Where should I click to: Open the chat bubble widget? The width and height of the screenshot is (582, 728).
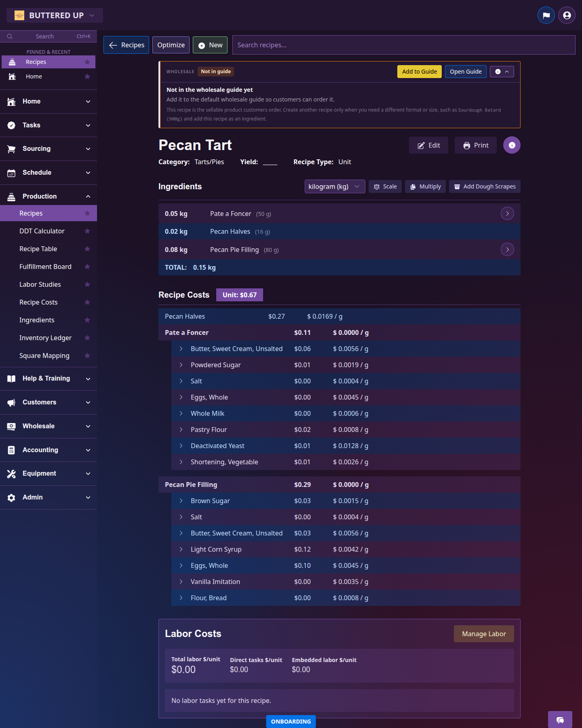tap(560, 720)
